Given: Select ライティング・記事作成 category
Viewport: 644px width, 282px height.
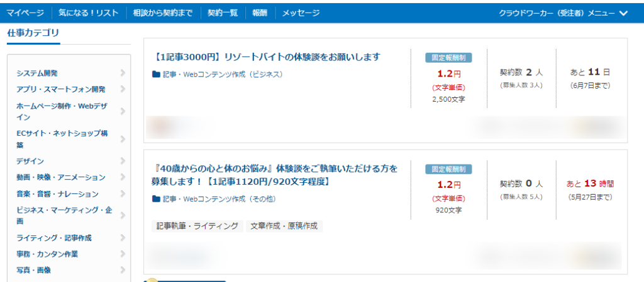Looking at the screenshot, I should point(54,238).
